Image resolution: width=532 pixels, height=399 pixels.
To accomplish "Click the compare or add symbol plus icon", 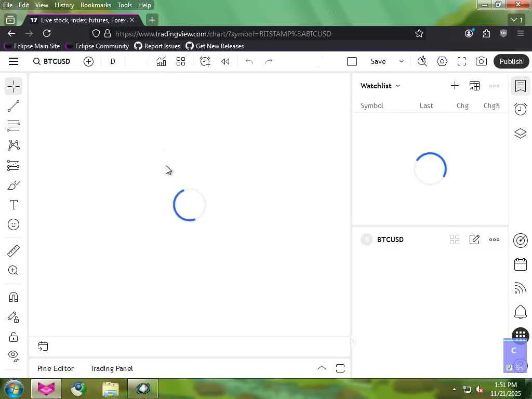I will click(88, 61).
